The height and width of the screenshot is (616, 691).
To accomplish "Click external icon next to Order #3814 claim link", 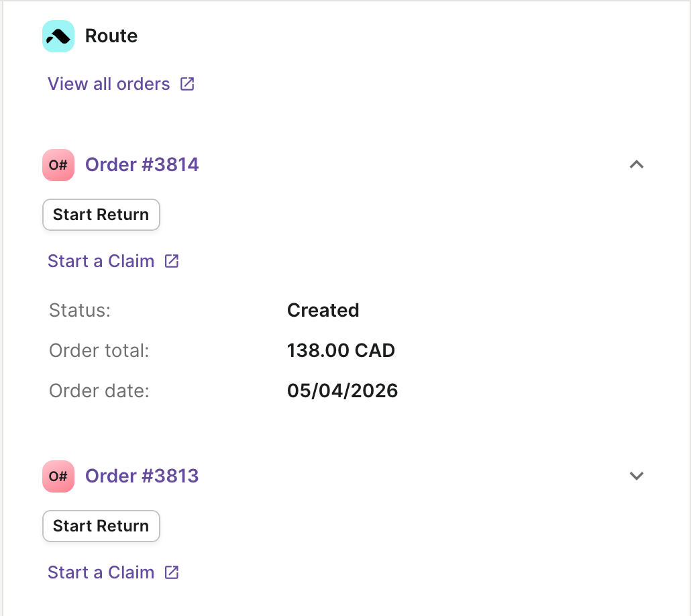I will [172, 261].
